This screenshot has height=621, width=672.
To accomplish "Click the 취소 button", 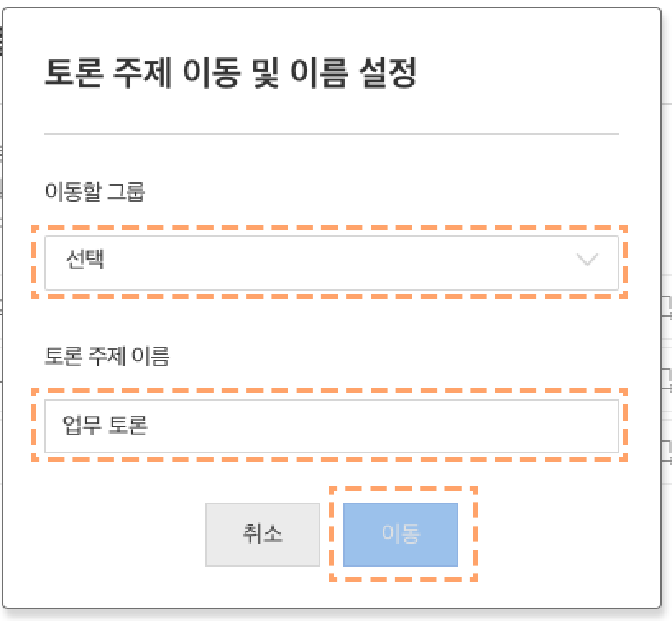I will tap(263, 535).
